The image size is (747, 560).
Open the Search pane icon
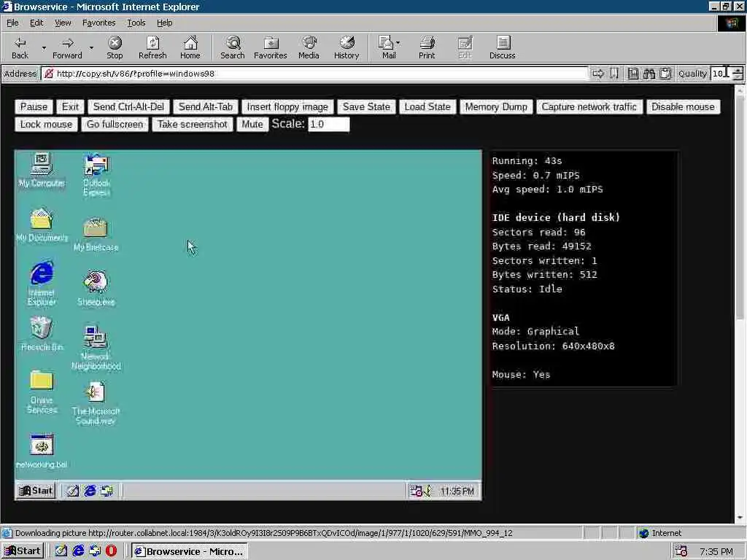233,47
